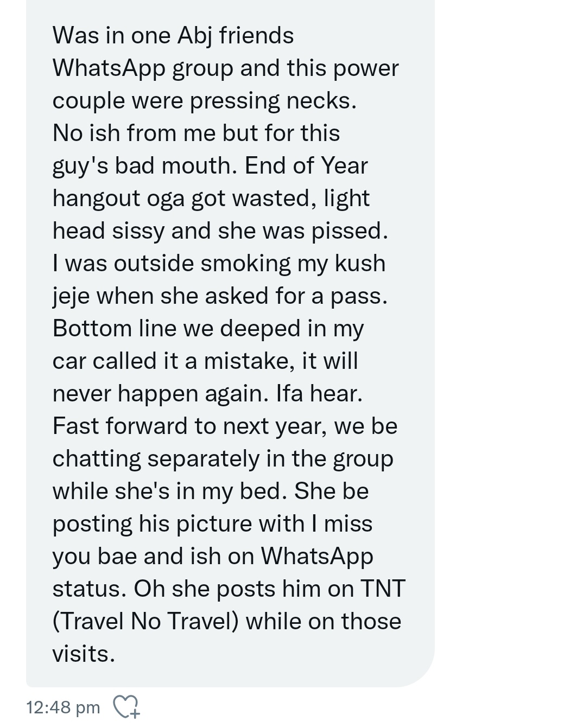Click the final word "visits." in message
The width and height of the screenshot is (583, 728).
point(84,654)
